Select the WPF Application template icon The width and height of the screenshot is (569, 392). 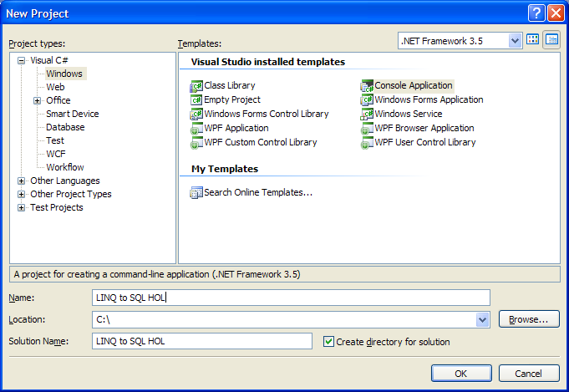196,129
